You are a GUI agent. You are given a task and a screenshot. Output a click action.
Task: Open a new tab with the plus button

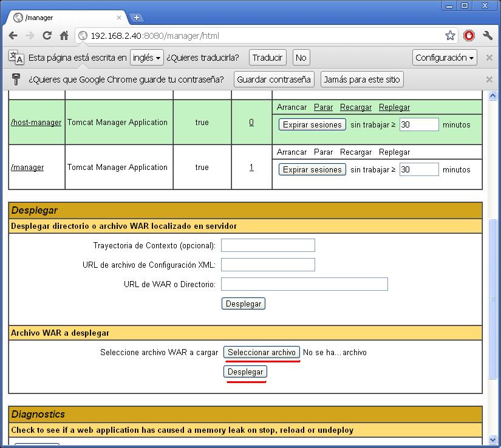coord(137,18)
